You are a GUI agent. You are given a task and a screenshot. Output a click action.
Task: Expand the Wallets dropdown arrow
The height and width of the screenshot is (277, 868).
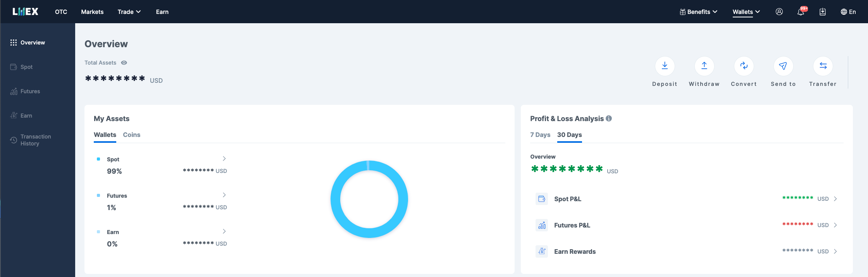tap(758, 12)
